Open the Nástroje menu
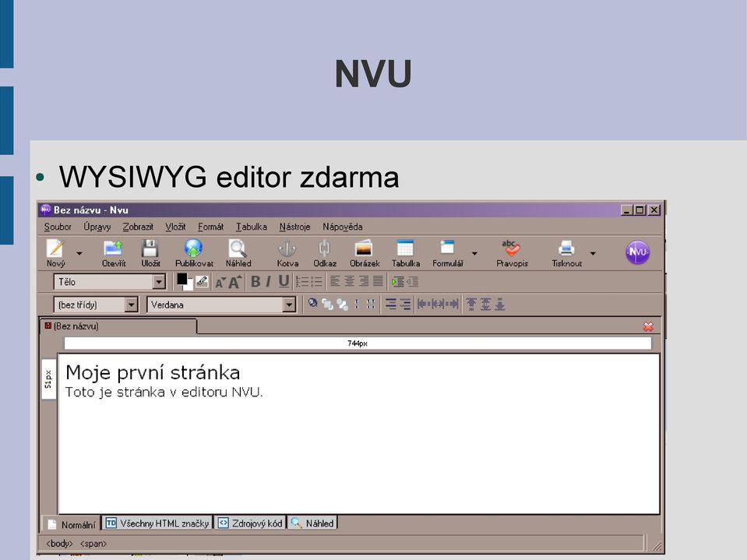Image resolution: width=747 pixels, height=560 pixels. coord(294,227)
